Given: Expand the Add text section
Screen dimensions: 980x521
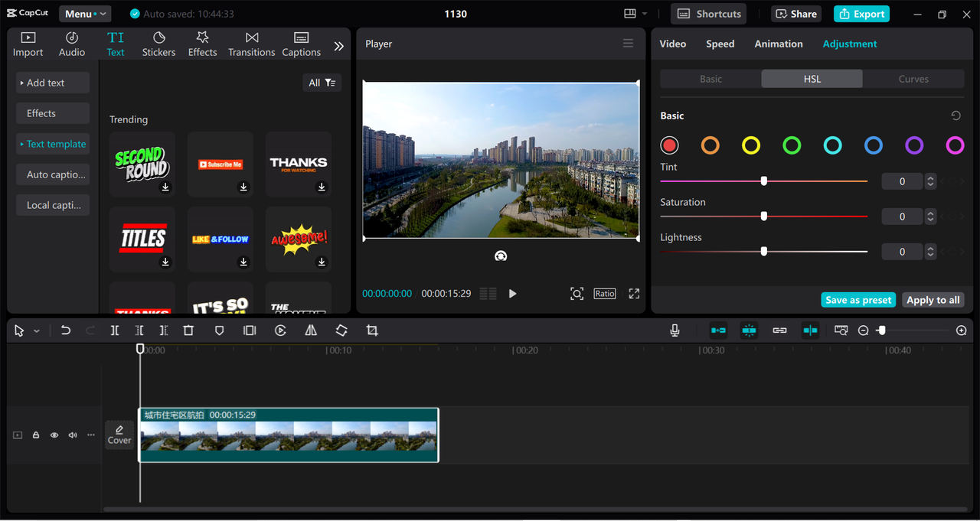Looking at the screenshot, I should [53, 83].
